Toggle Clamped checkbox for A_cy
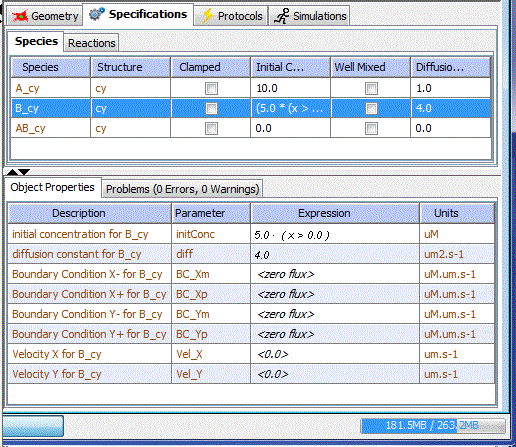The width and height of the screenshot is (516, 447). click(211, 88)
